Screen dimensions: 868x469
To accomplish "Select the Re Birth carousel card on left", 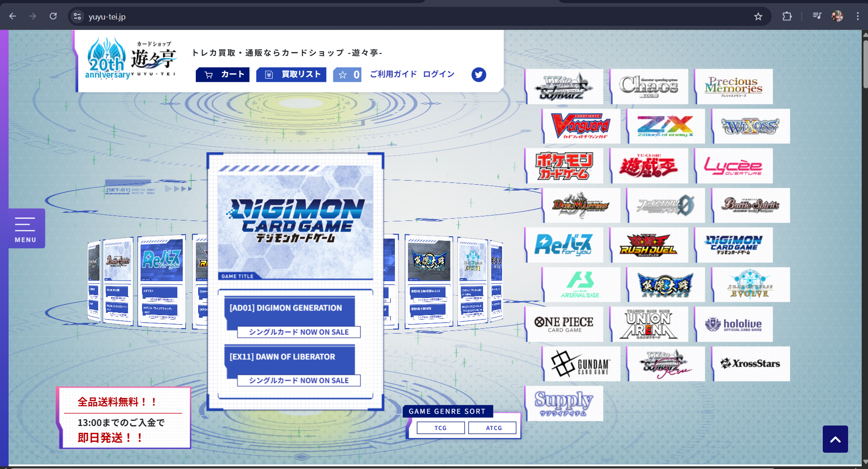I will [162, 281].
